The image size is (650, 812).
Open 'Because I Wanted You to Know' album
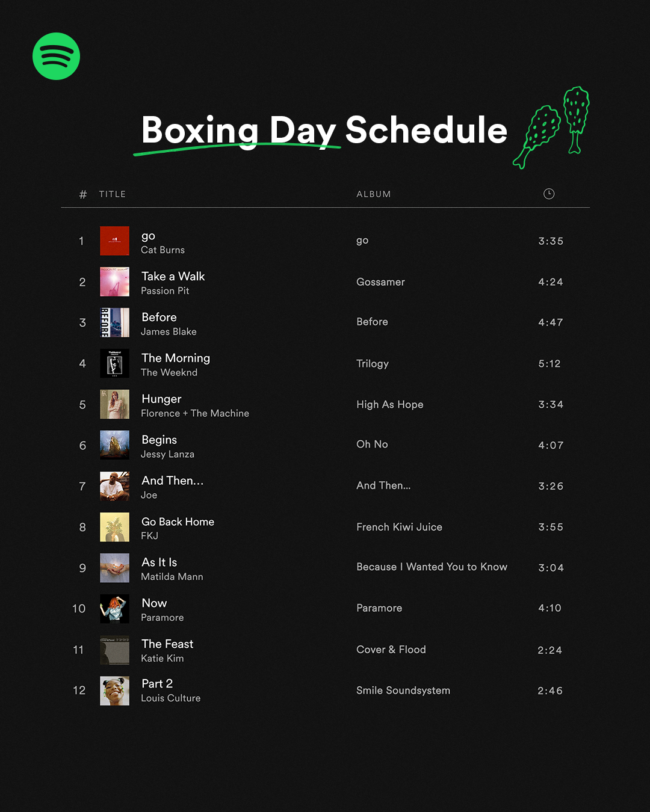tap(432, 567)
